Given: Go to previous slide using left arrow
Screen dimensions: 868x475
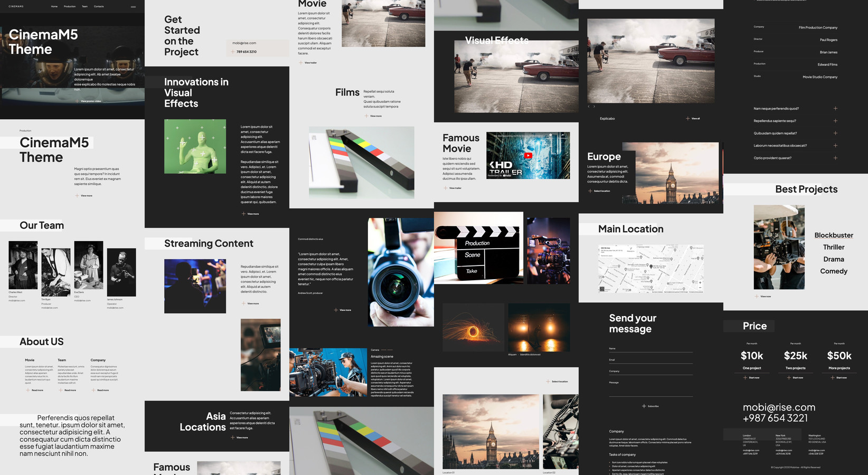Looking at the screenshot, I should [589, 107].
